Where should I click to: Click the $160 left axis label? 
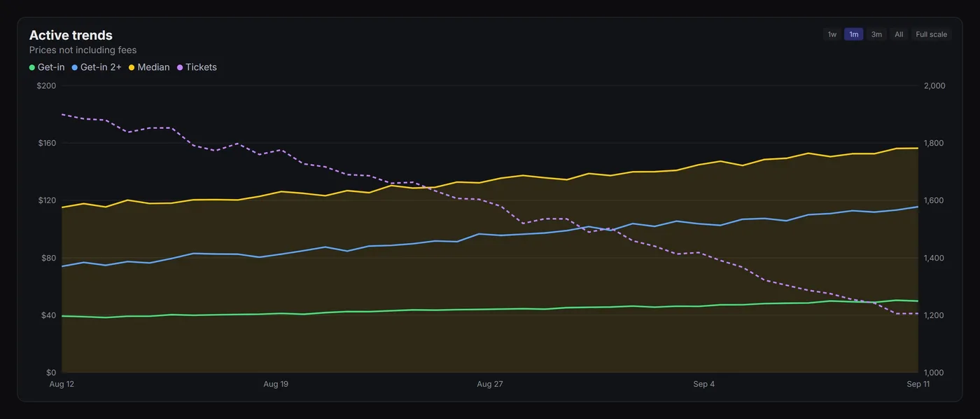46,143
